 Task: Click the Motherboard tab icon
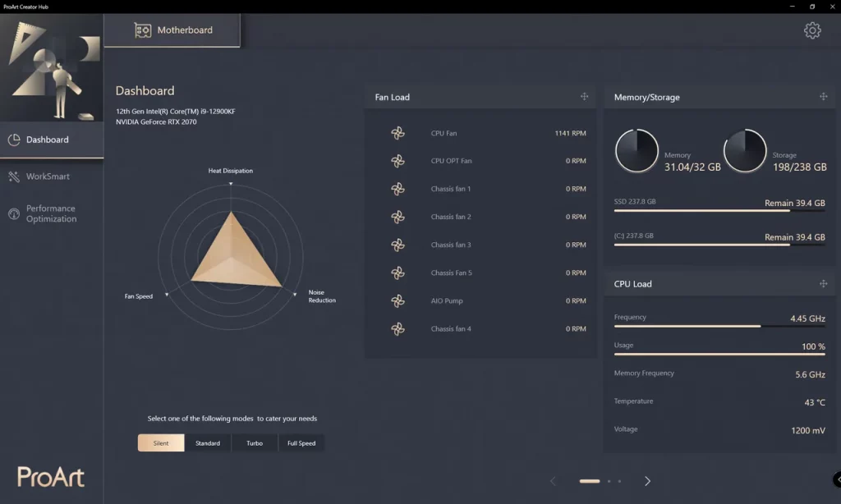[143, 30]
